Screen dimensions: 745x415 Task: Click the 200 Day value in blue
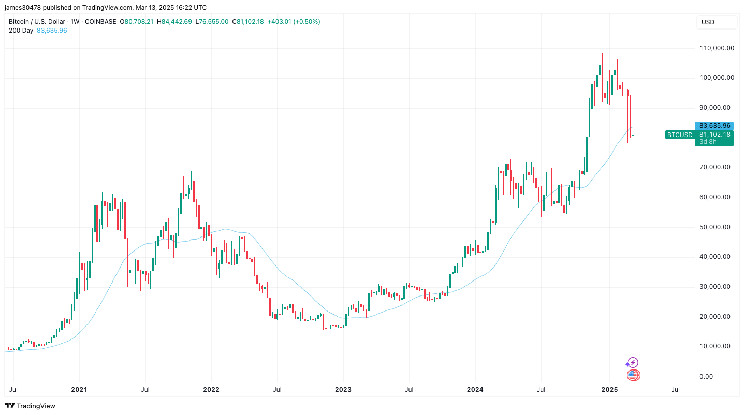click(52, 30)
